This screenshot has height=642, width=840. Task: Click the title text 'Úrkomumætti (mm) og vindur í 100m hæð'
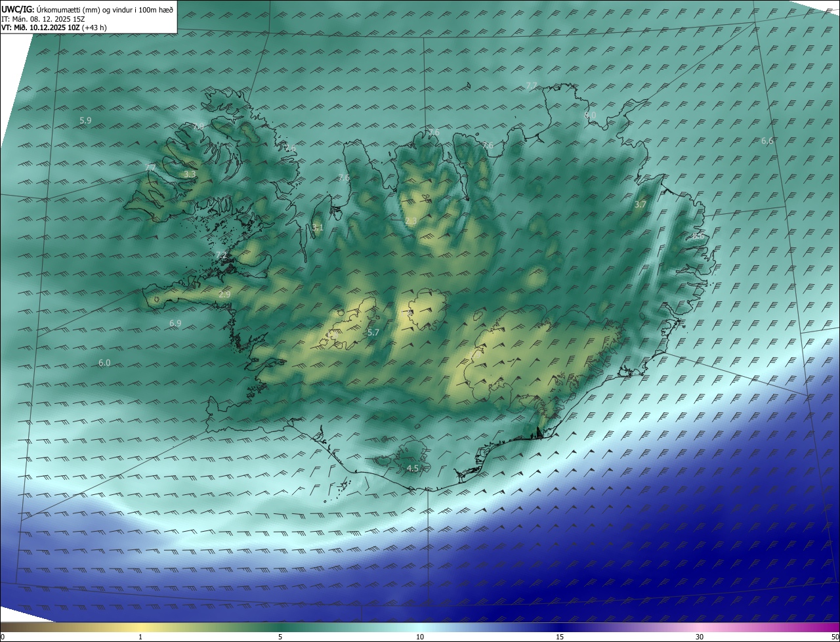click(105, 9)
